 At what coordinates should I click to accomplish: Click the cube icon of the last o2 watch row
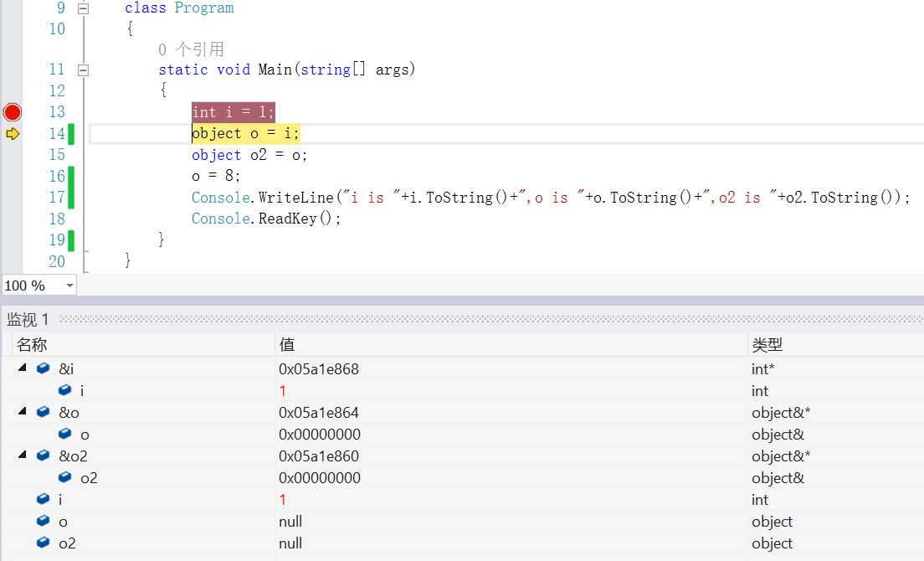[x=43, y=543]
